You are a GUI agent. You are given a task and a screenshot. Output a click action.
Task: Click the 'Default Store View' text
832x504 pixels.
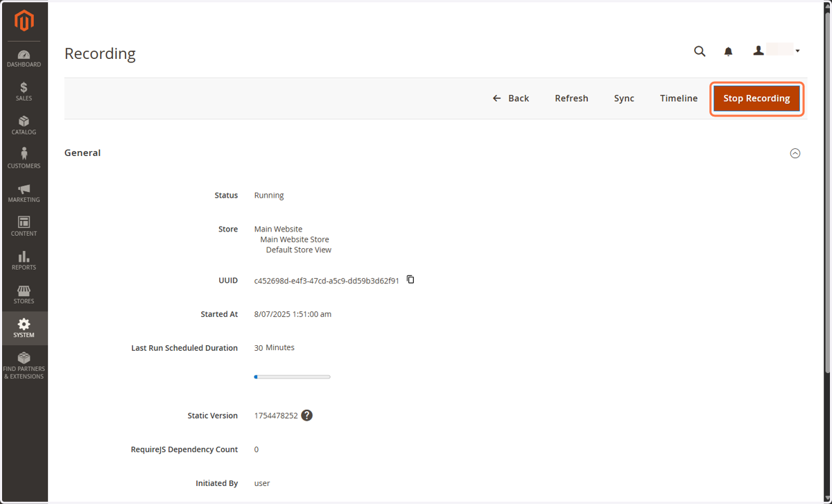tap(299, 250)
